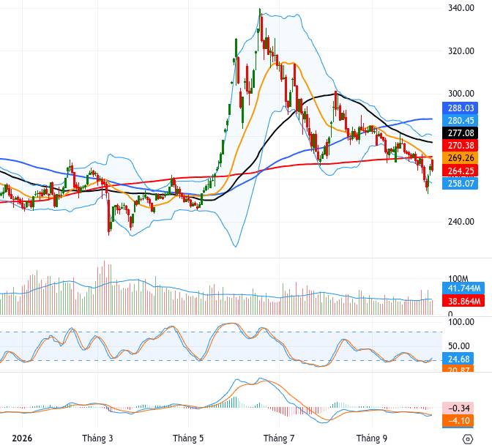This screenshot has height=448, width=492.
Task: Click the 100M volume axis tick
Action: 458,279
